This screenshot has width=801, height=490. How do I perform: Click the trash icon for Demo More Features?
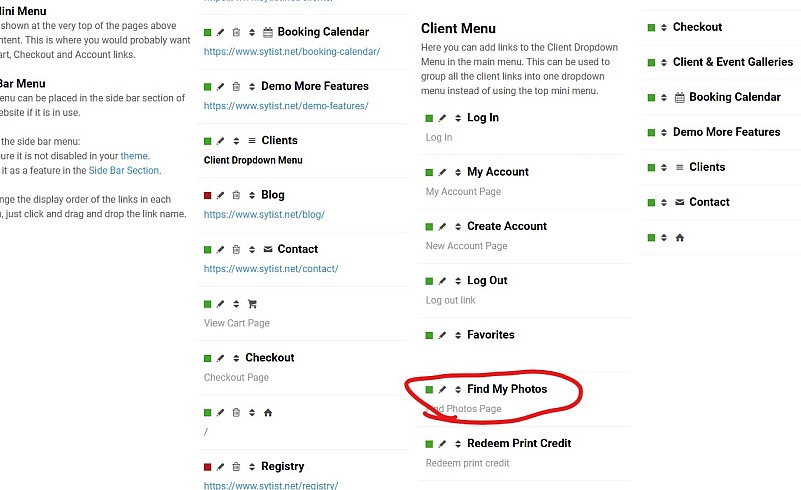pyautogui.click(x=236, y=86)
